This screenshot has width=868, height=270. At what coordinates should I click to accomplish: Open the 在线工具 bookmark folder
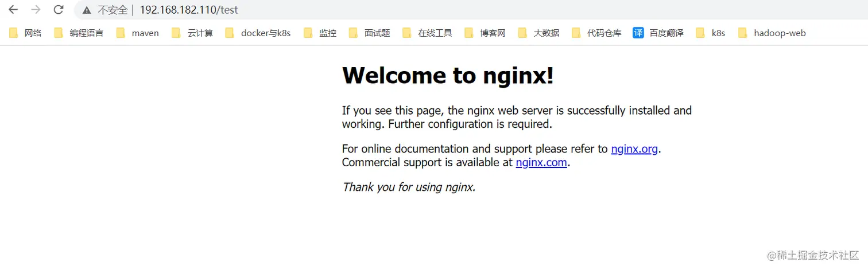[x=428, y=33]
